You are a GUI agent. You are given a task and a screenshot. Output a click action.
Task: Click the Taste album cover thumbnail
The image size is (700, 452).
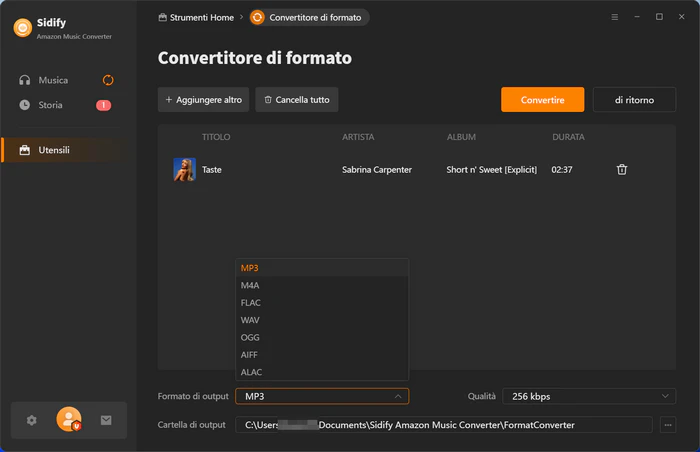point(184,169)
